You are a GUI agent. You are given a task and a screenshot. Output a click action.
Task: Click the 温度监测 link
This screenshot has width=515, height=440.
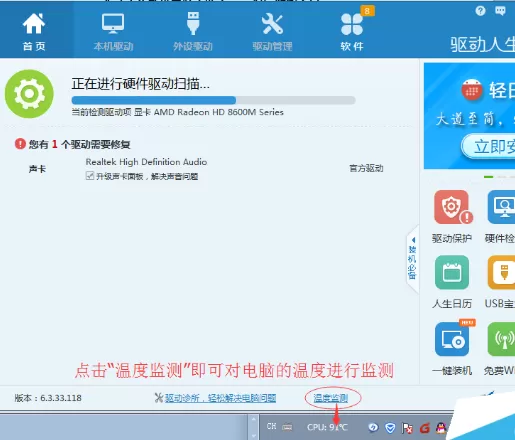pyautogui.click(x=331, y=398)
